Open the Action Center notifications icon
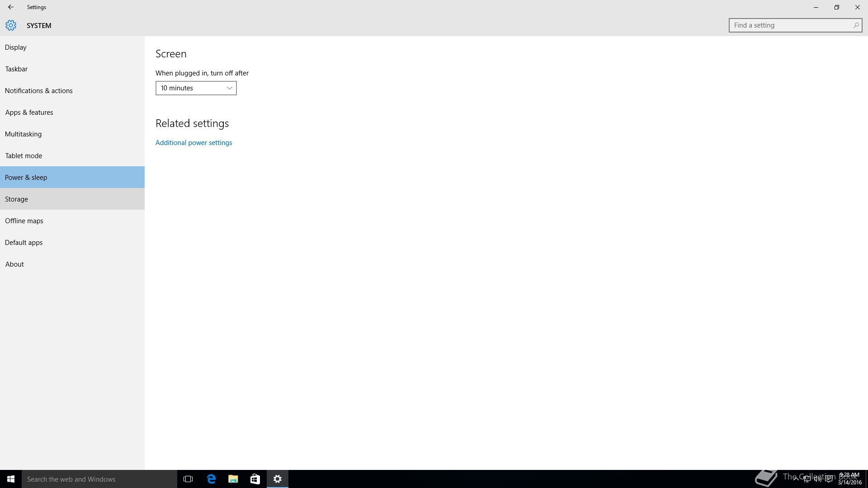Image resolution: width=868 pixels, height=488 pixels. coord(829,479)
